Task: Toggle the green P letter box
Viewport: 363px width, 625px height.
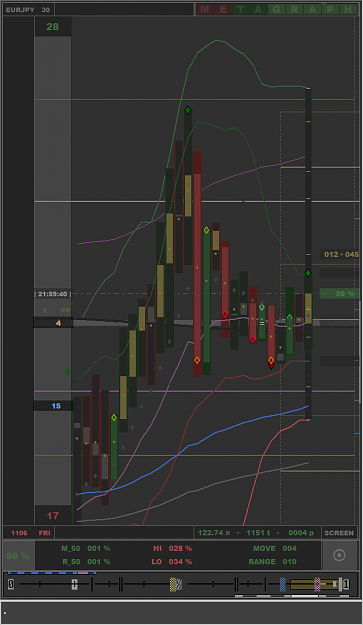Action: point(330,9)
